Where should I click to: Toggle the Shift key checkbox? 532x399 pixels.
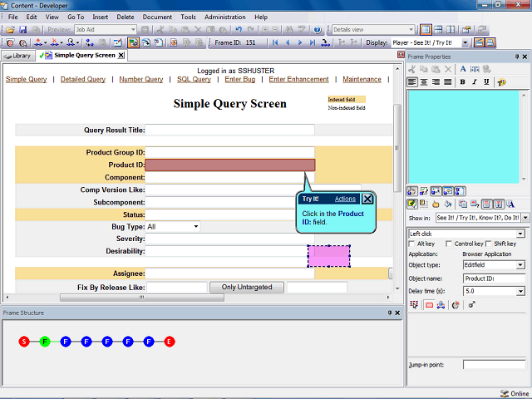tap(489, 244)
